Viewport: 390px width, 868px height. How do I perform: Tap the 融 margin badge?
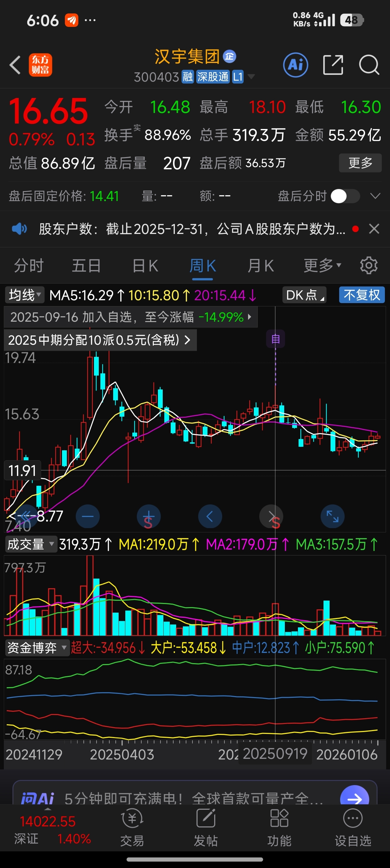click(188, 77)
